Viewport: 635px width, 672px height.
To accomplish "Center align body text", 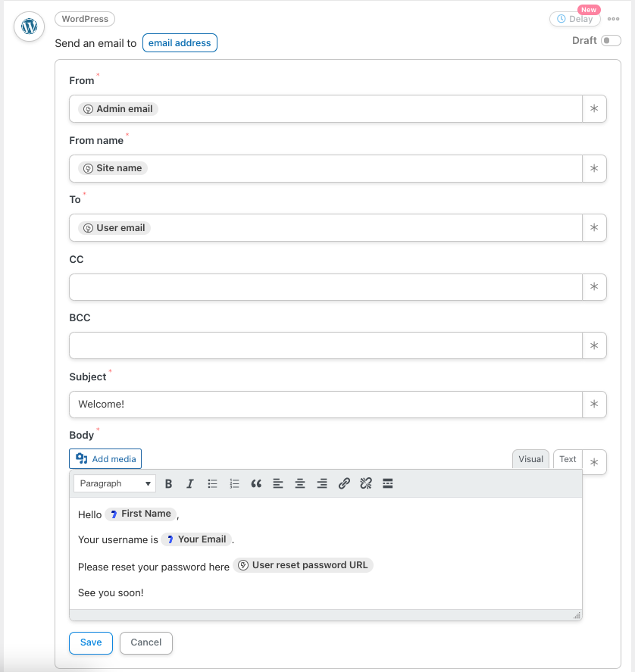I will [x=300, y=484].
